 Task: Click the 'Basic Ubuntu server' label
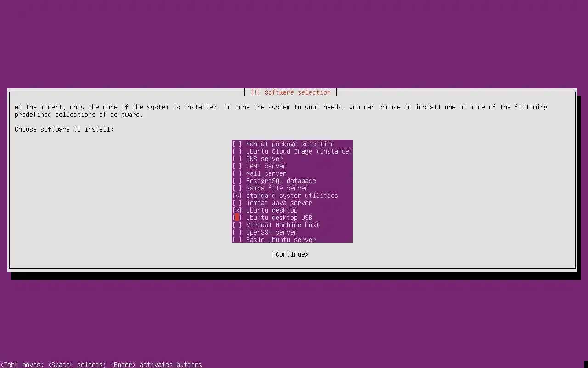pos(281,240)
